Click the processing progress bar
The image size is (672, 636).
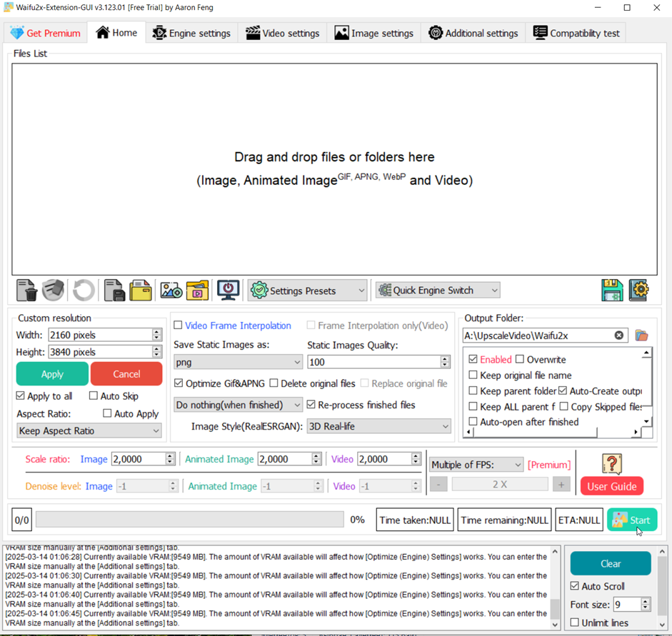[190, 520]
